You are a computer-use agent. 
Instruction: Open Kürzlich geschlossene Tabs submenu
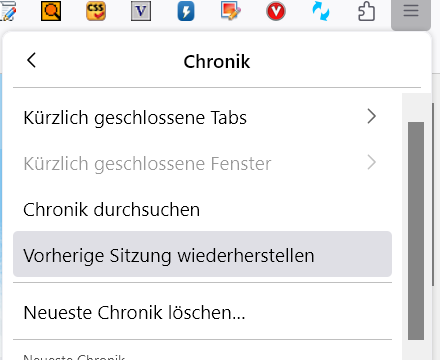(x=202, y=117)
